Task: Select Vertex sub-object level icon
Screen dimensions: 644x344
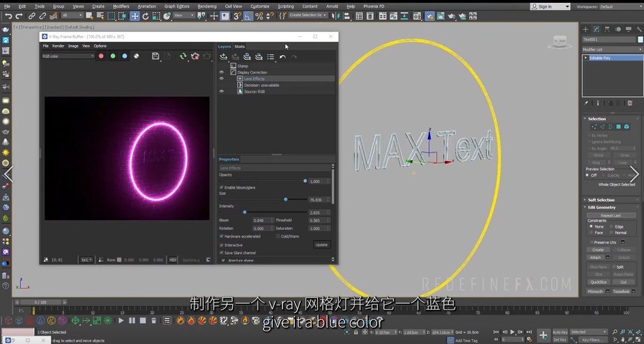Action: tap(594, 127)
